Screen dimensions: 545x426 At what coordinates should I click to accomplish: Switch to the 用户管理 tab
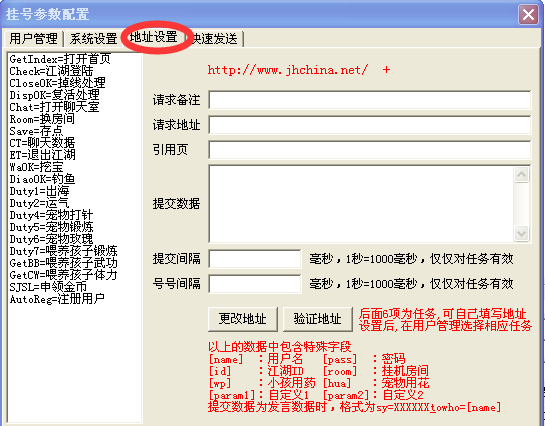click(33, 39)
